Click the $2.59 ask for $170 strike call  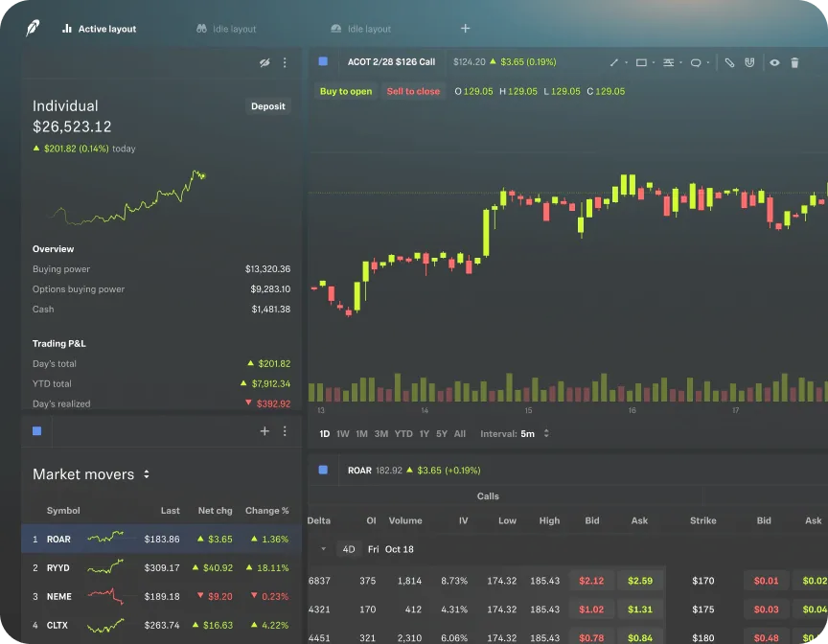coord(640,581)
